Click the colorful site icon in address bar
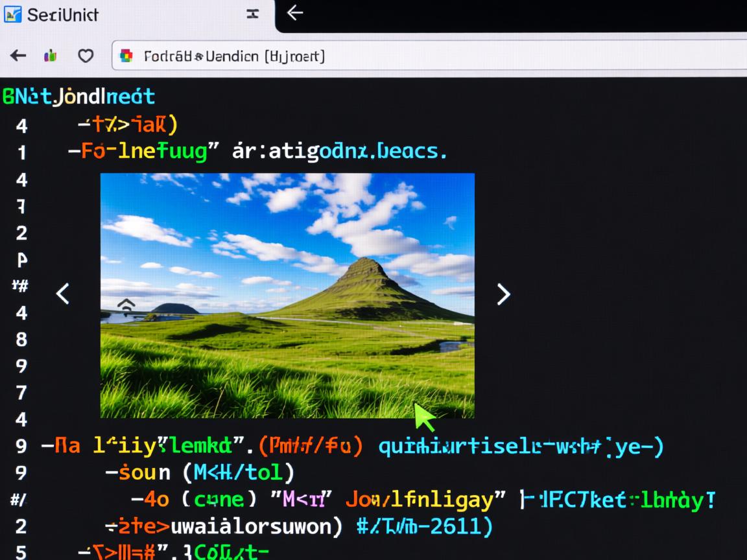 (x=127, y=56)
